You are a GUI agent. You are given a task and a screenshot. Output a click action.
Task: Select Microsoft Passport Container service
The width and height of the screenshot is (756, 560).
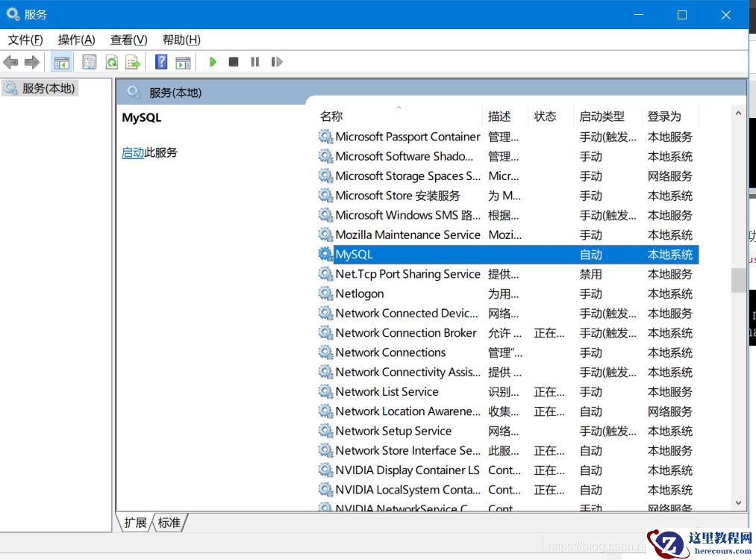pos(507,137)
